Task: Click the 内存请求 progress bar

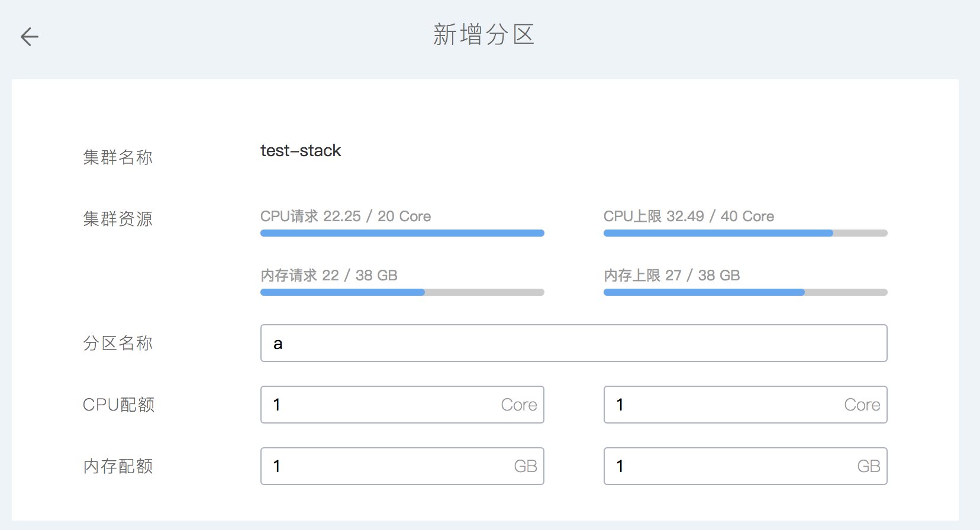Action: pos(402,292)
